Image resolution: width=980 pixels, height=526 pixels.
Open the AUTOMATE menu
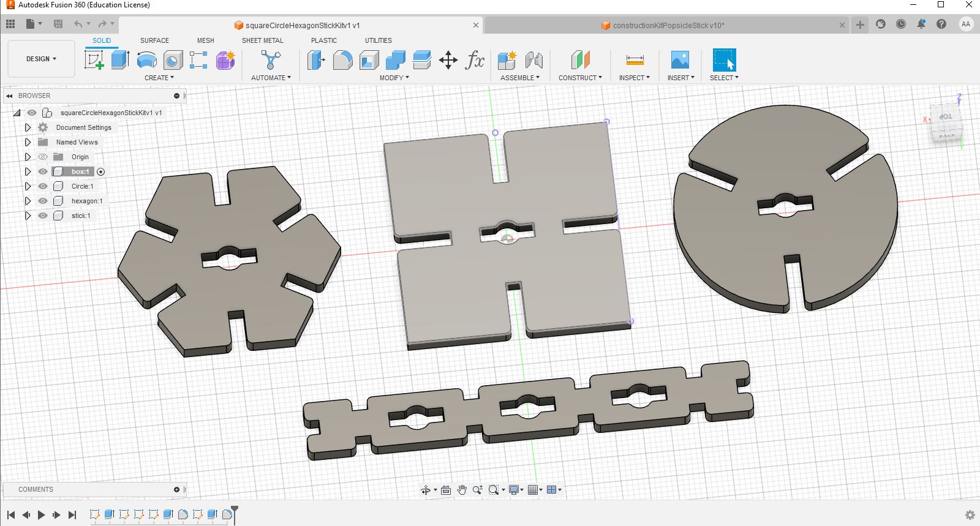click(271, 78)
